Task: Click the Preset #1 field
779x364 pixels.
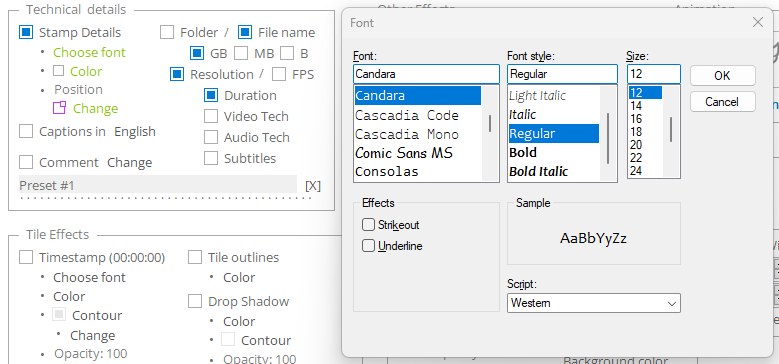Action: coord(158,185)
